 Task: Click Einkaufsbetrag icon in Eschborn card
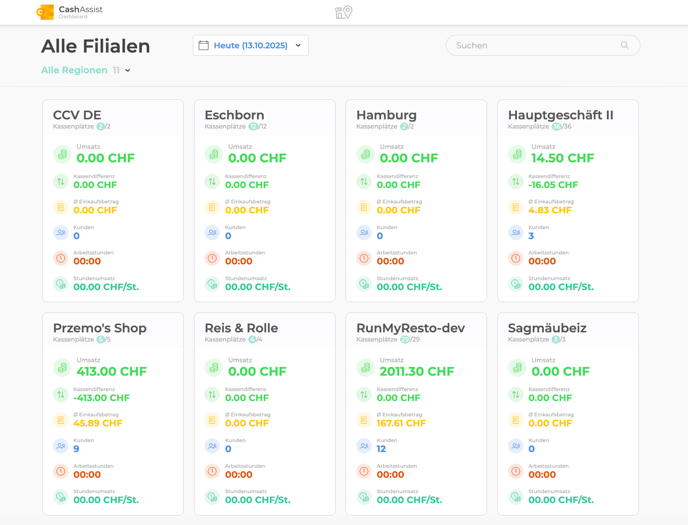click(212, 207)
